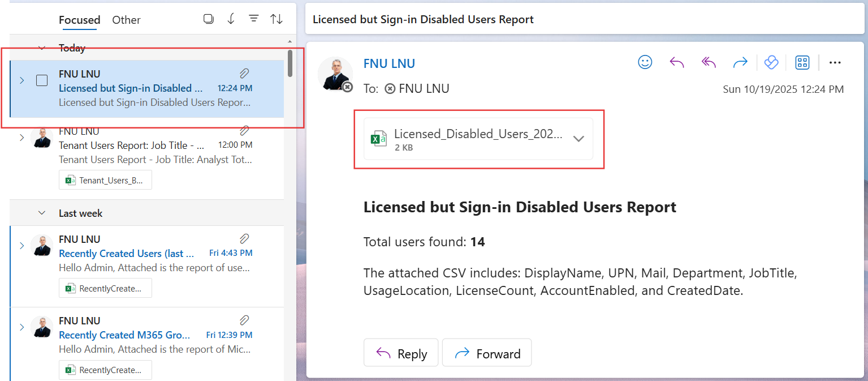Viewport: 868px width, 381px height.
Task: Click the Reply All double-arrow icon
Action: tap(709, 62)
